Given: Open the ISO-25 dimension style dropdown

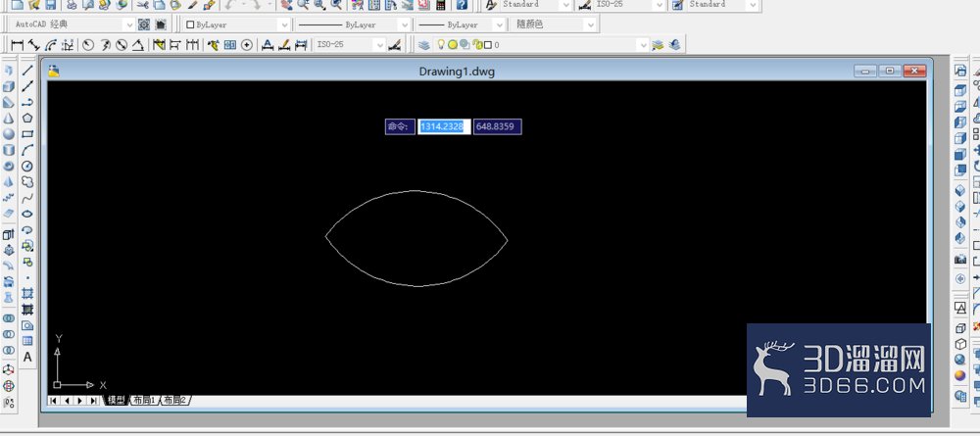Looking at the screenshot, I should [350, 45].
